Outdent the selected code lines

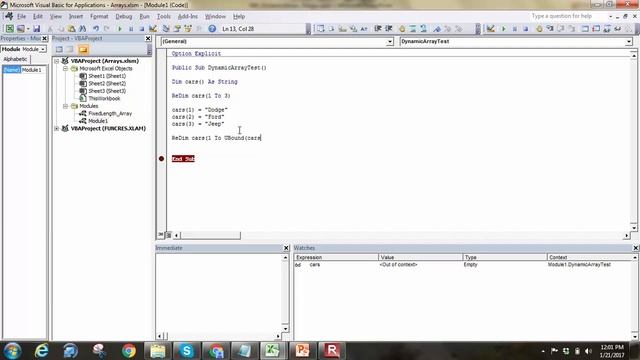[x=389, y=29]
